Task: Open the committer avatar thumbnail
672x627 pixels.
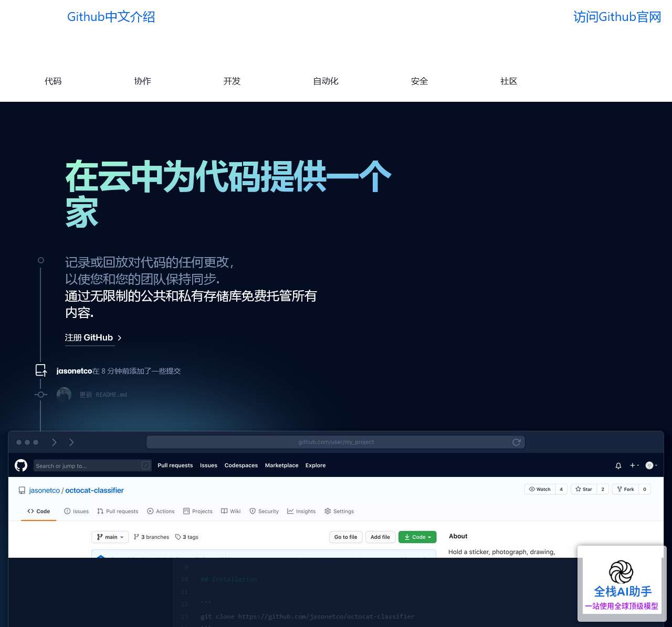Action: [64, 395]
